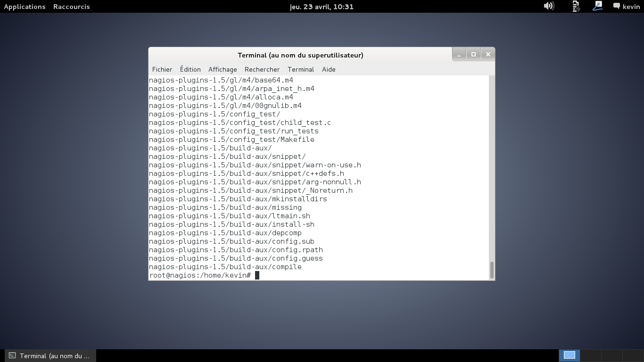Image resolution: width=644 pixels, height=362 pixels.
Task: Switch to the second workspace
Action: [x=591, y=355]
